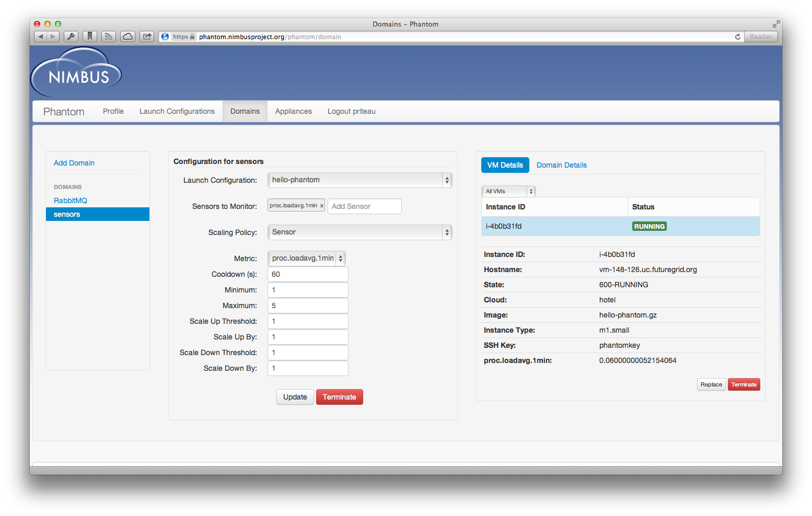Click the Cooldown (s) field
The height and width of the screenshot is (516, 812).
(x=308, y=274)
